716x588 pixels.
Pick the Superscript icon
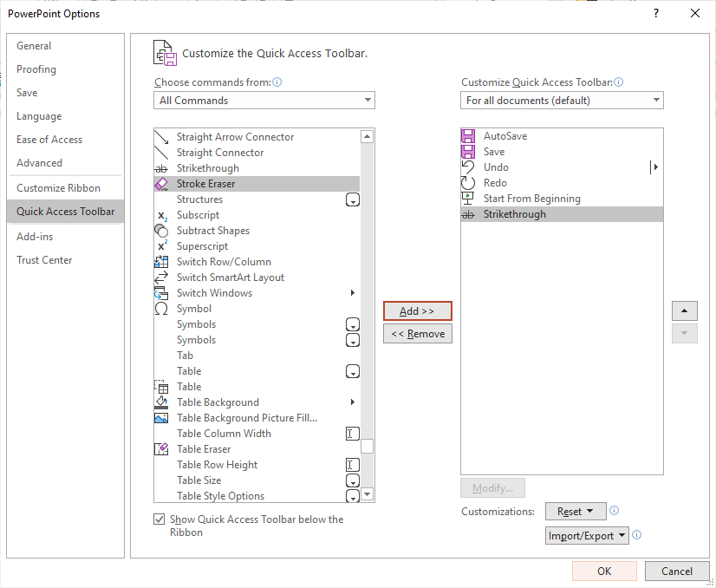163,246
